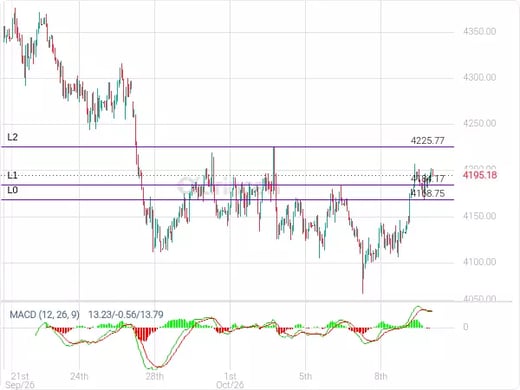The width and height of the screenshot is (520, 390).
Task: Select the 4225.77 level value
Action: tap(428, 141)
